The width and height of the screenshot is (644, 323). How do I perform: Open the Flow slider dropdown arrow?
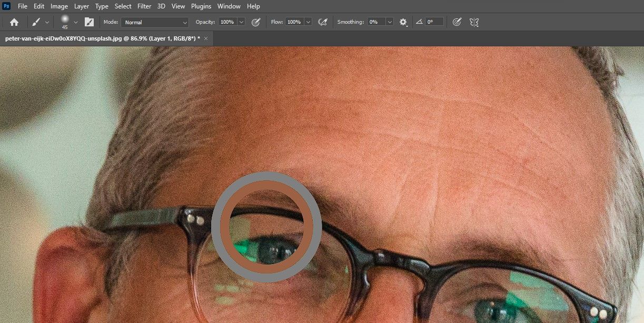click(308, 22)
